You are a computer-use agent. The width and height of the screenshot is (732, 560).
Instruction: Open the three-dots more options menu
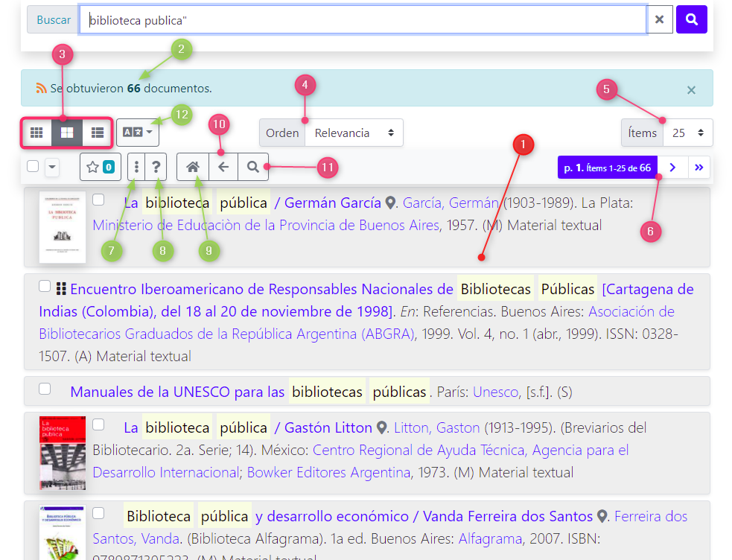(136, 167)
